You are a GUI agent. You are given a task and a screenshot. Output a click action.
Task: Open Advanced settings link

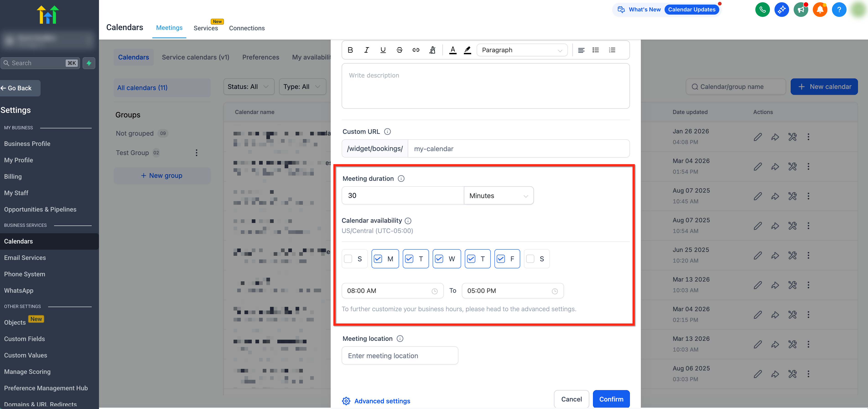382,401
